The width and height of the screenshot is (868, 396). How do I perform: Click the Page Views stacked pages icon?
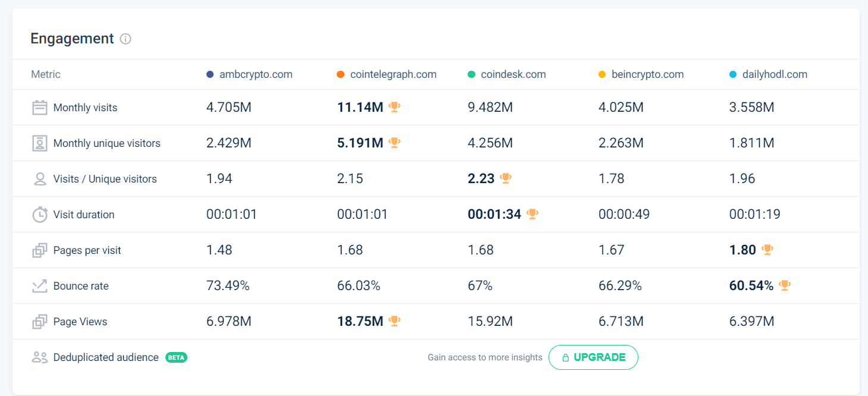[x=40, y=322]
